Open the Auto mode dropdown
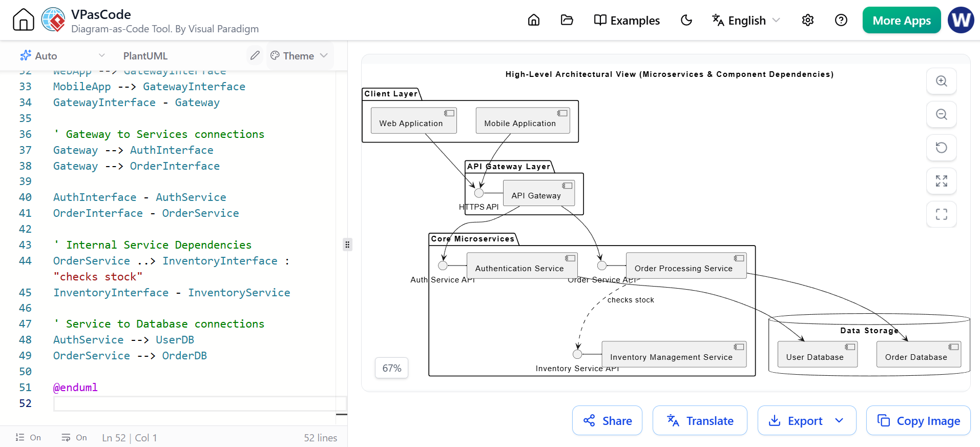This screenshot has width=980, height=447. pyautogui.click(x=62, y=55)
